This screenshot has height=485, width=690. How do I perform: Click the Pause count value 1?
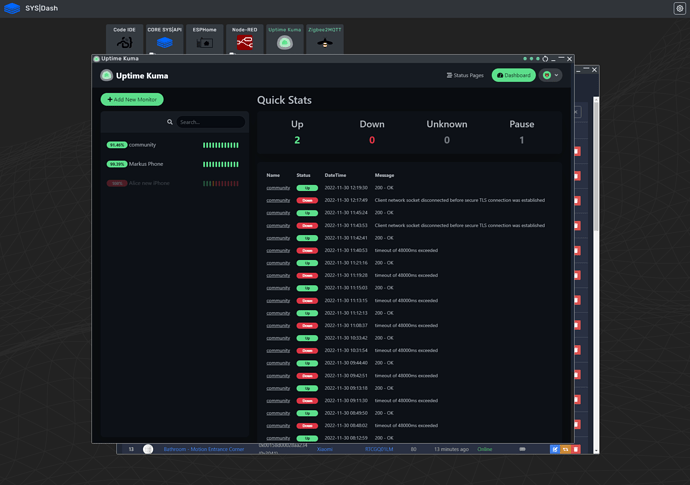[521, 140]
